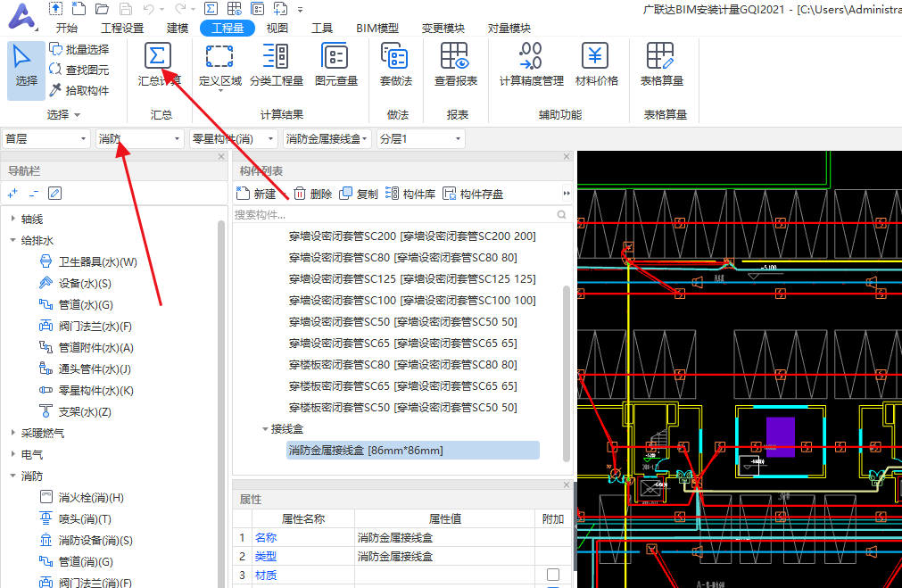Screen dimensions: 902x588
Task: Open the 首层 floor dropdown
Action: [46, 139]
